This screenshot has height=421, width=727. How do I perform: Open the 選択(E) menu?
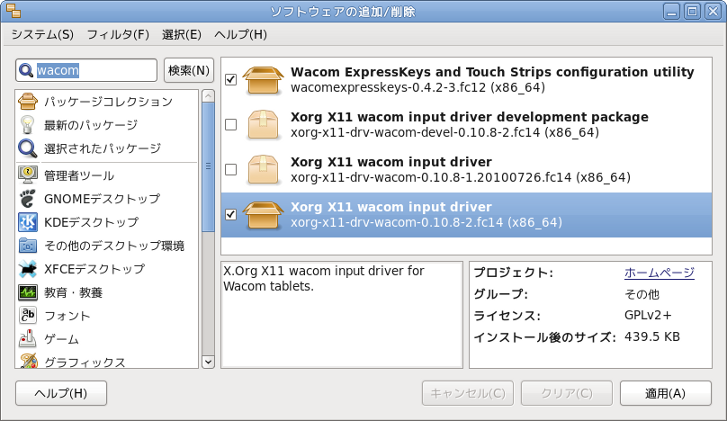click(x=181, y=35)
